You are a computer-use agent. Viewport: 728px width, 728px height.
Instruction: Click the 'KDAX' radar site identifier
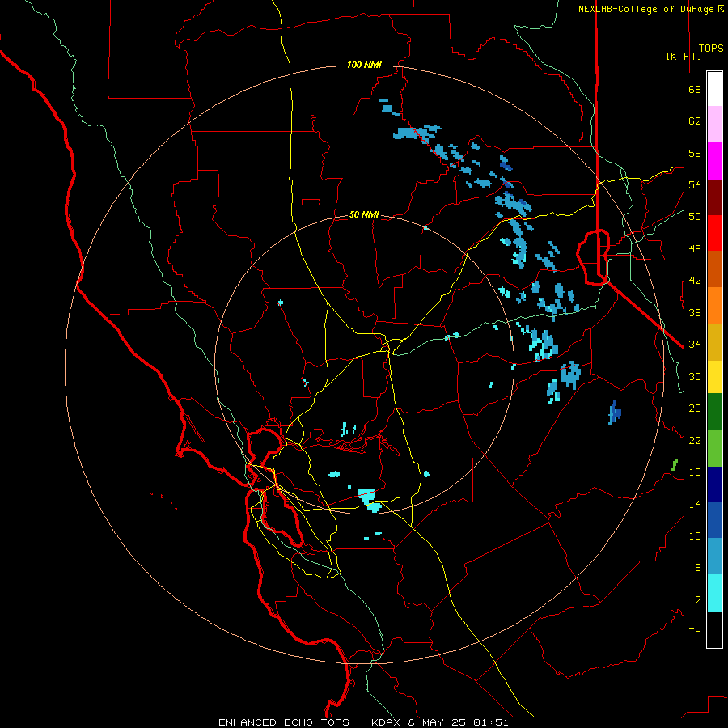pyautogui.click(x=387, y=722)
